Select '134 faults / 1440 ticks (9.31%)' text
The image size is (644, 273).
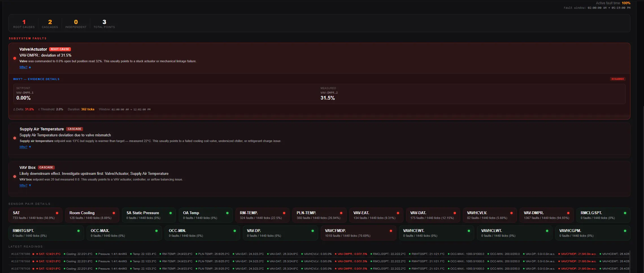tap(374, 218)
